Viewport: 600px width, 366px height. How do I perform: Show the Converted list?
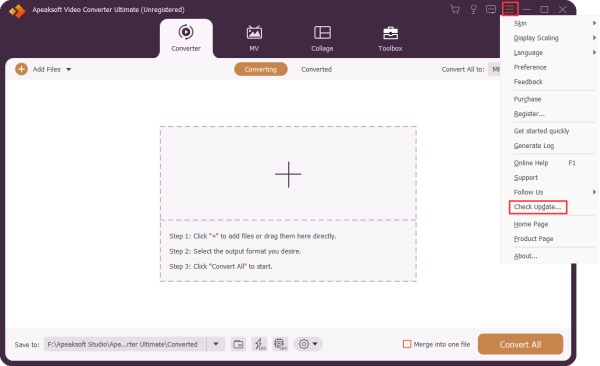click(x=316, y=69)
